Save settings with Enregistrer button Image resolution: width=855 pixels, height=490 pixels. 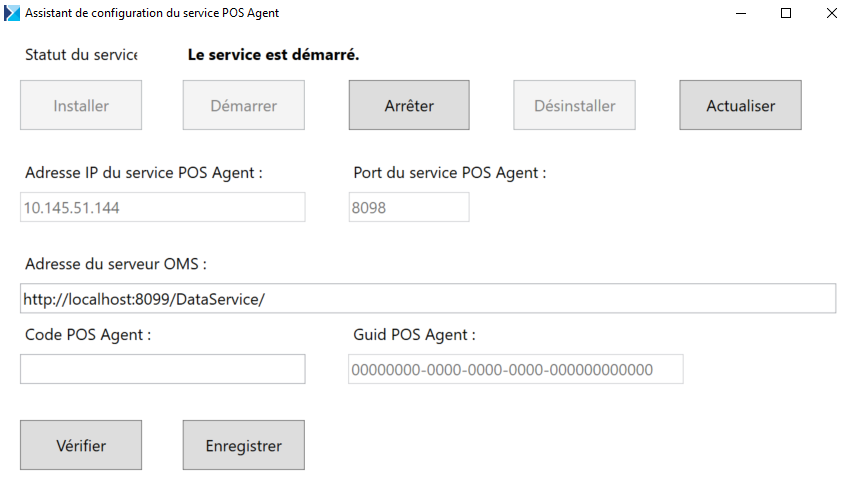click(x=244, y=445)
